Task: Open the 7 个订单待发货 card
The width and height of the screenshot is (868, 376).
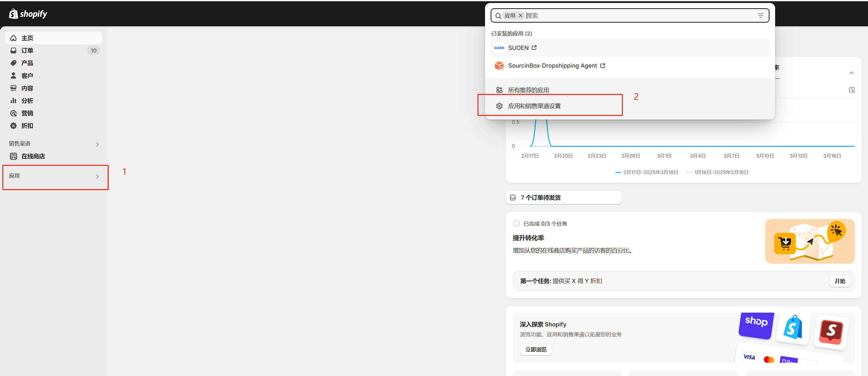Action: tap(563, 198)
